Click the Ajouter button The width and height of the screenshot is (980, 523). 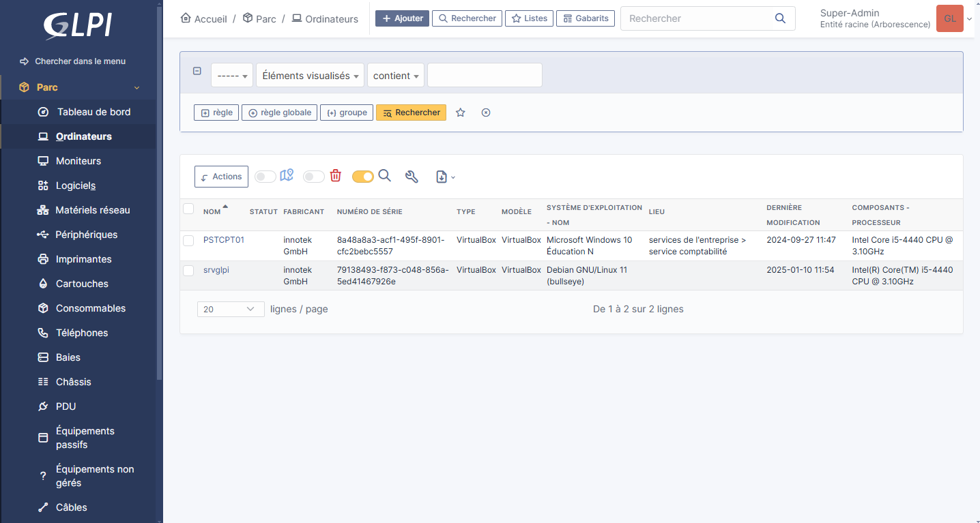pyautogui.click(x=402, y=18)
